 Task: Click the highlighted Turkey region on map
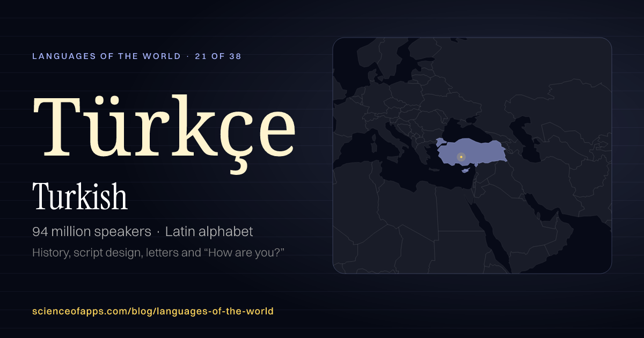click(472, 151)
